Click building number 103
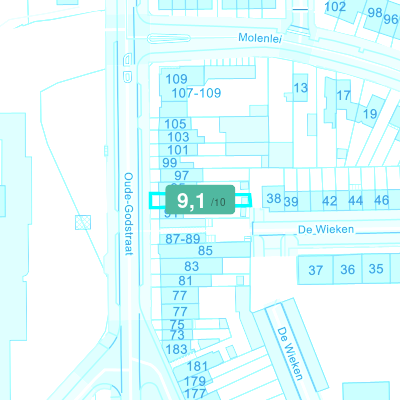The width and height of the screenshot is (400, 400). [178, 137]
